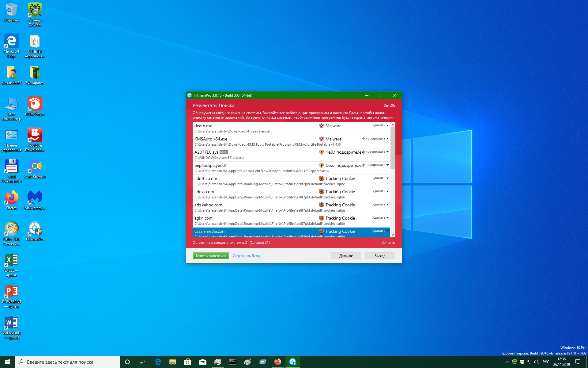
Task: Click the green Купить лицензию button
Action: (x=211, y=256)
